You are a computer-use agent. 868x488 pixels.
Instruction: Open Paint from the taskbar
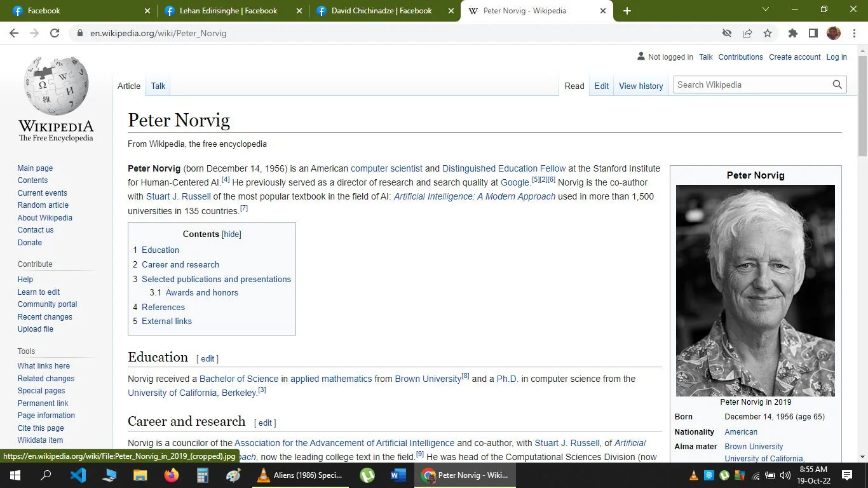(233, 475)
